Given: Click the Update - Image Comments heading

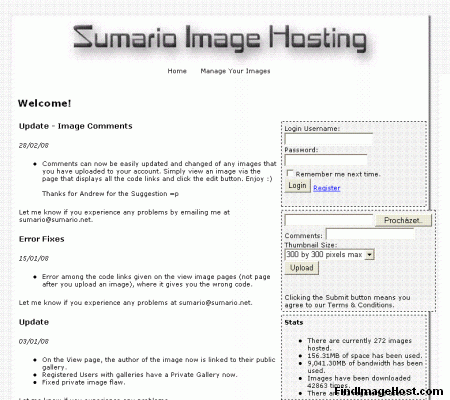Looking at the screenshot, I should (76, 126).
